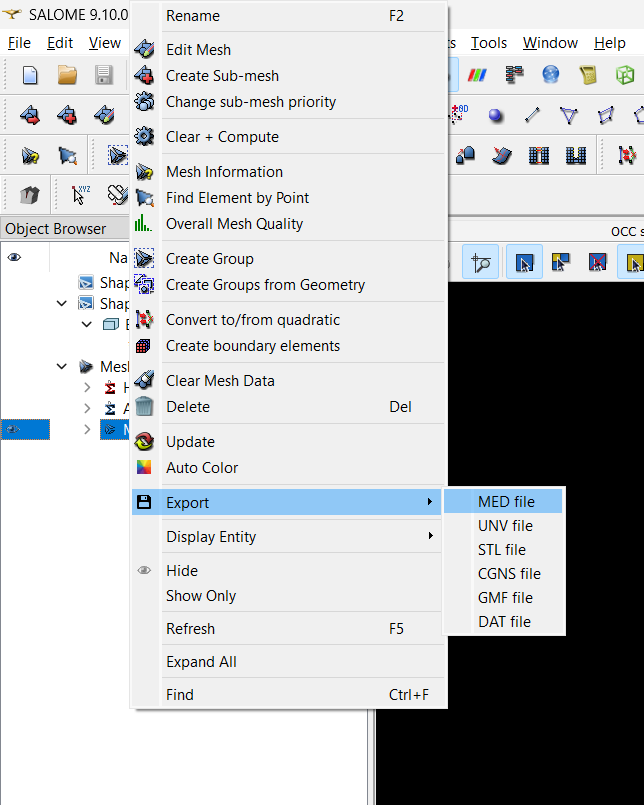Click the green wireframe cube toolbar icon
The height and width of the screenshot is (805, 644).
[x=625, y=75]
